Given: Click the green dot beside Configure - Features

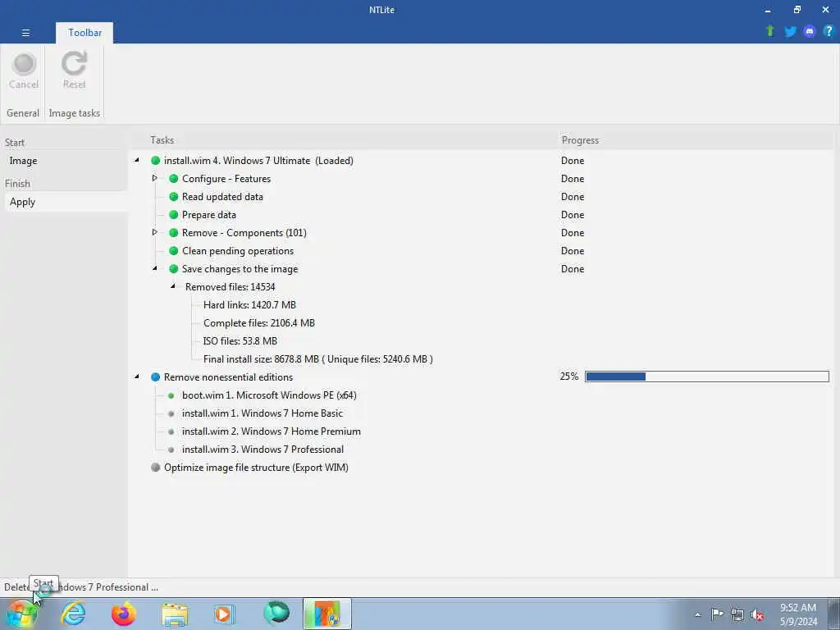Looking at the screenshot, I should (x=174, y=179).
